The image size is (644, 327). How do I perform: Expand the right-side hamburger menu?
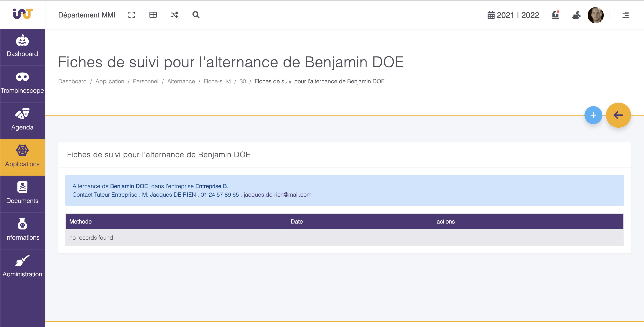(x=625, y=15)
